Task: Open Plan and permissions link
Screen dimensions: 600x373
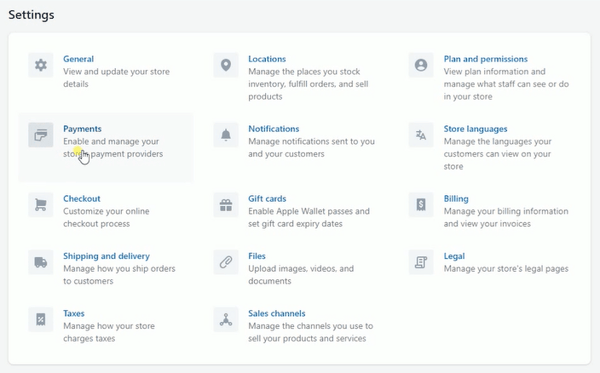Action: coord(486,59)
